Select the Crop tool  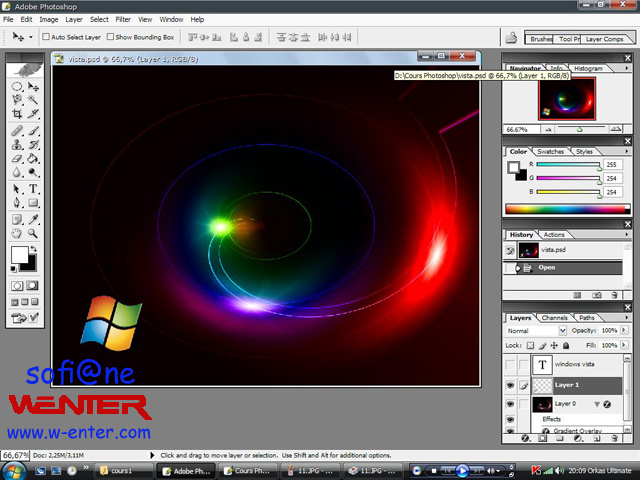18,114
